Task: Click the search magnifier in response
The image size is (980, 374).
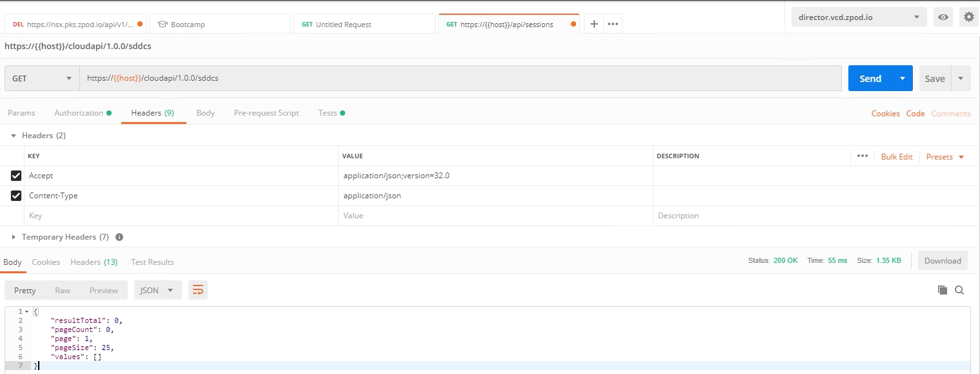Action: [959, 291]
